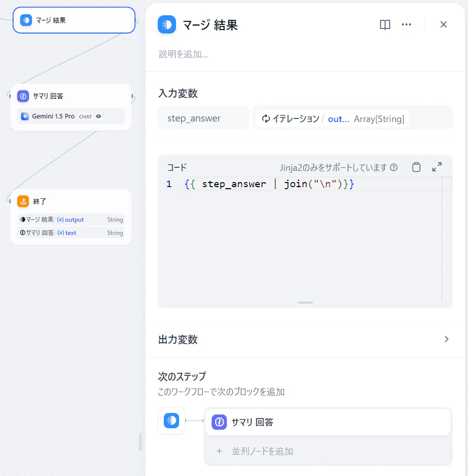Click the サマリ 回答 text variable row
468x476 pixels.
pos(71,233)
